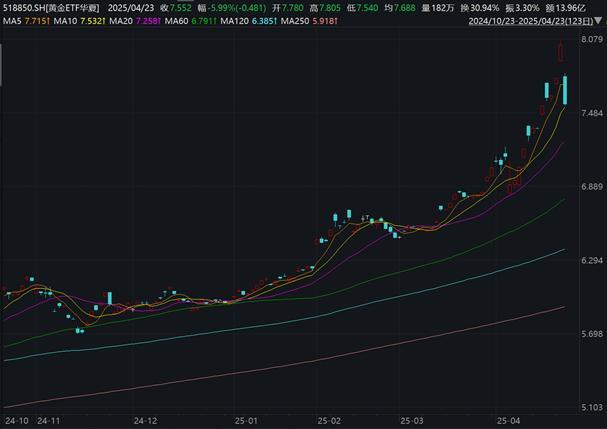Click the MA60 6.791 indicator label
This screenshot has width=607, height=429.
(x=190, y=21)
